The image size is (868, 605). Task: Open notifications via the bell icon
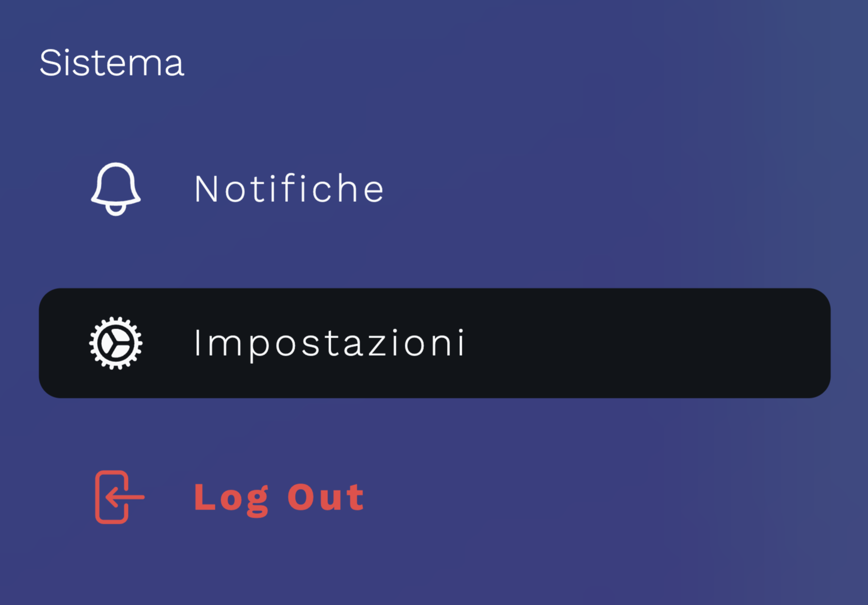coord(116,189)
